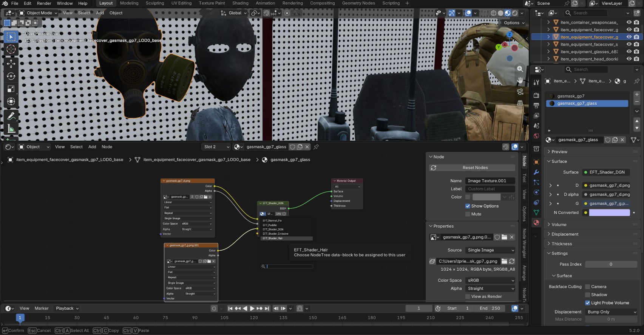Open the Material properties tab icon
Screen dimensions: 644x335
(x=536, y=223)
